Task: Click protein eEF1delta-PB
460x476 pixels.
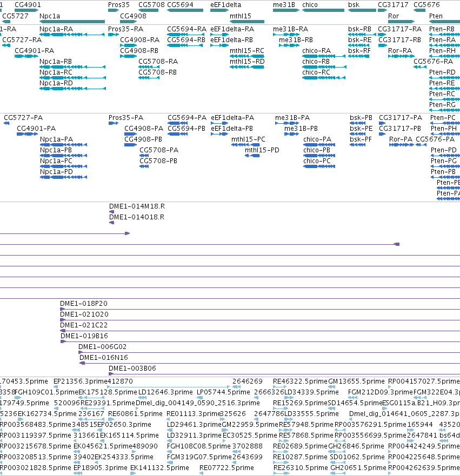Action: coord(219,134)
